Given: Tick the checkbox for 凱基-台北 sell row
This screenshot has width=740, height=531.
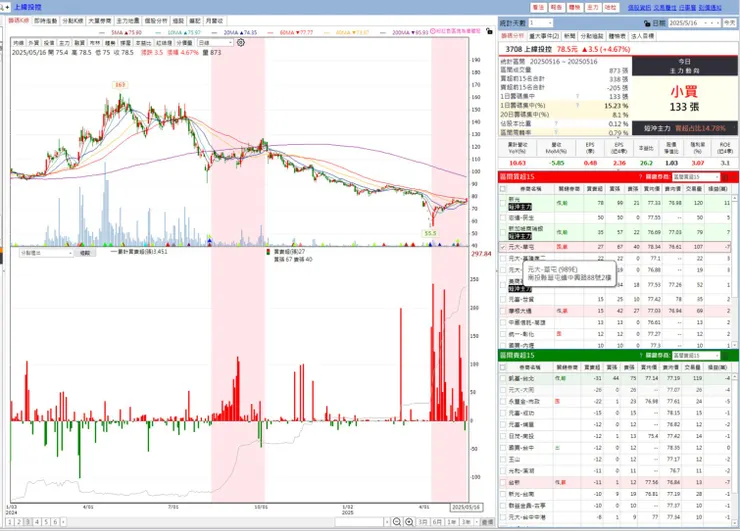Looking at the screenshot, I should 504,379.
